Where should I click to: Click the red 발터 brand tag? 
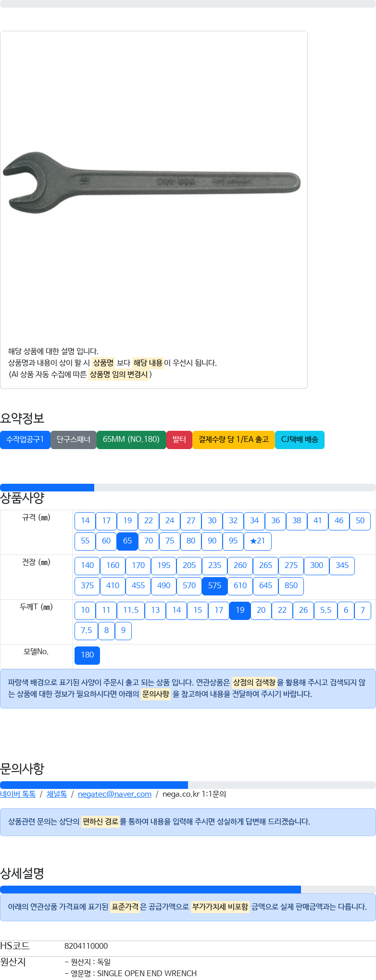click(x=179, y=439)
